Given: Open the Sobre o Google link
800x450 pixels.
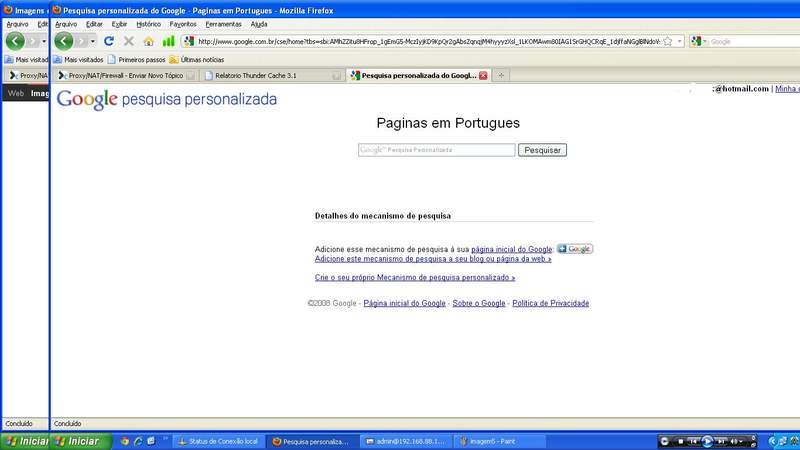Looking at the screenshot, I should tap(479, 304).
